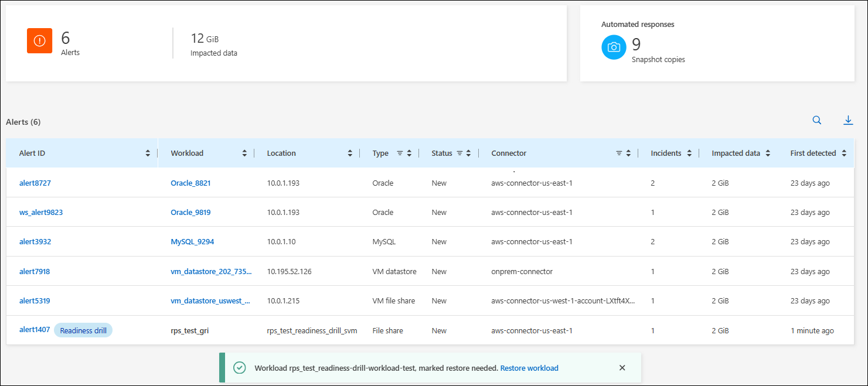Click the green success checkmark icon

(239, 368)
